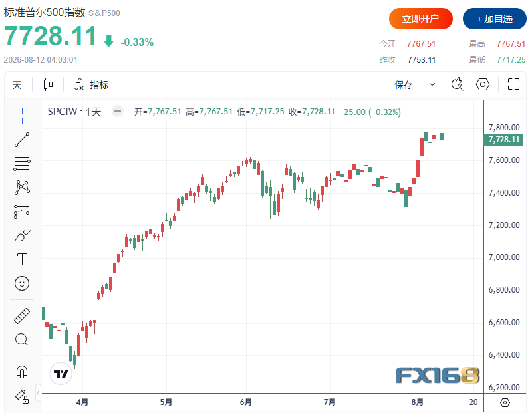Click the 4月 label on time axis
This screenshot has width=532, height=413.
[82, 402]
